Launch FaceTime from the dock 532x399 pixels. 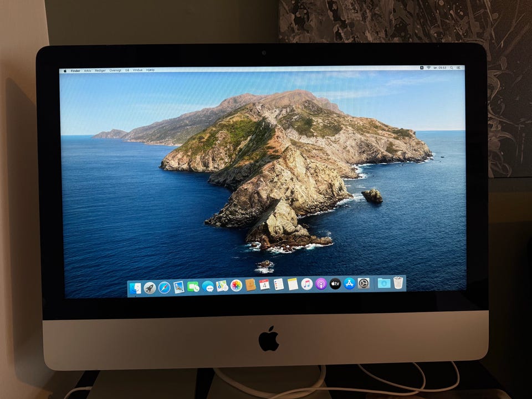(193, 287)
